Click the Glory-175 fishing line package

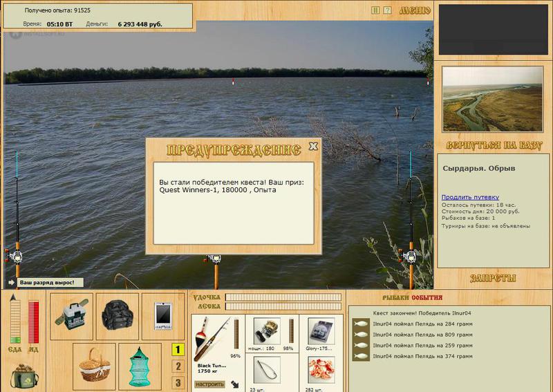pyautogui.click(x=321, y=331)
